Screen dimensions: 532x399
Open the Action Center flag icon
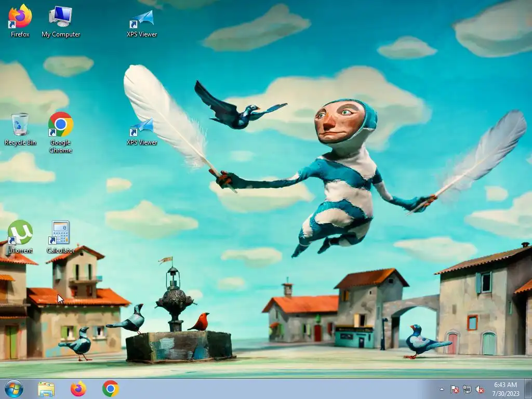pos(454,390)
